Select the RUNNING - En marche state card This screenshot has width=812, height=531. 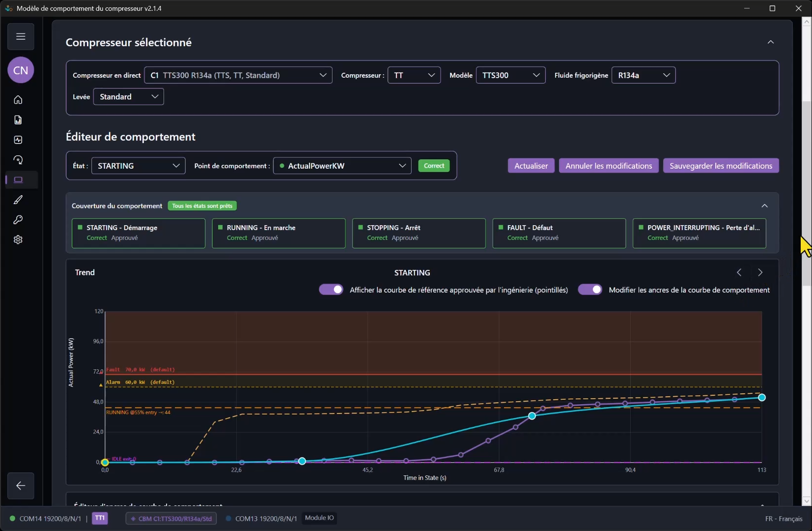click(x=279, y=233)
